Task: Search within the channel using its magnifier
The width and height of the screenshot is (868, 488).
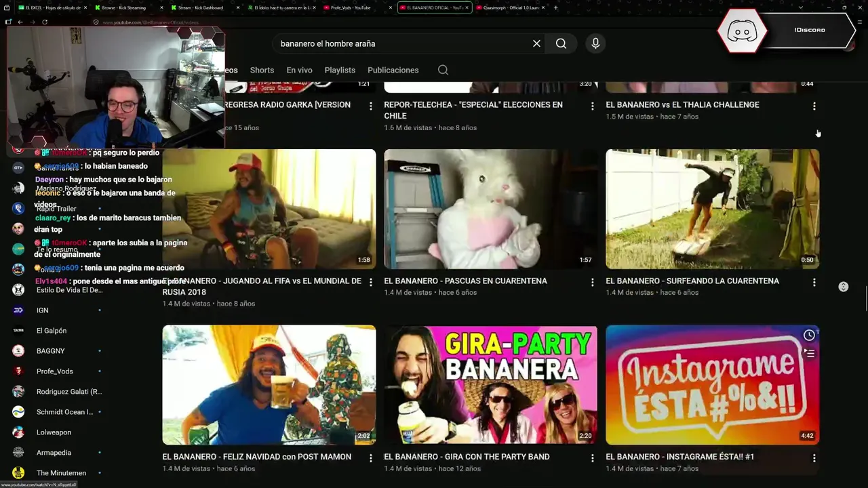Action: (x=443, y=70)
